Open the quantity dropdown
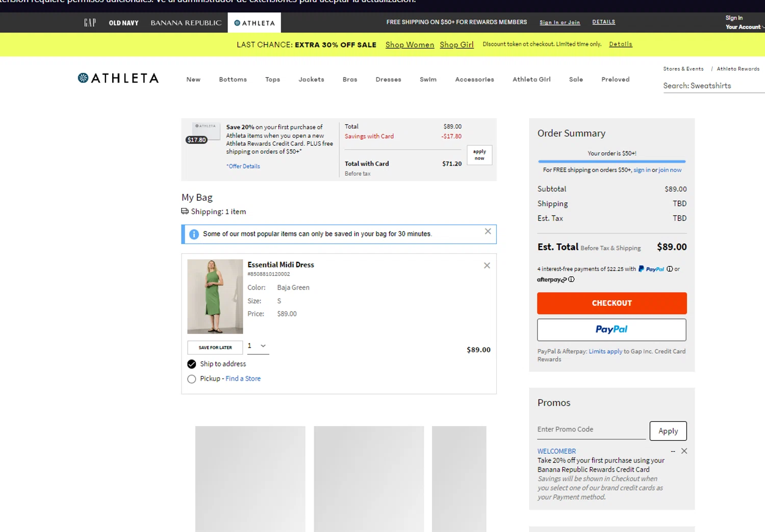765x532 pixels. pos(258,346)
